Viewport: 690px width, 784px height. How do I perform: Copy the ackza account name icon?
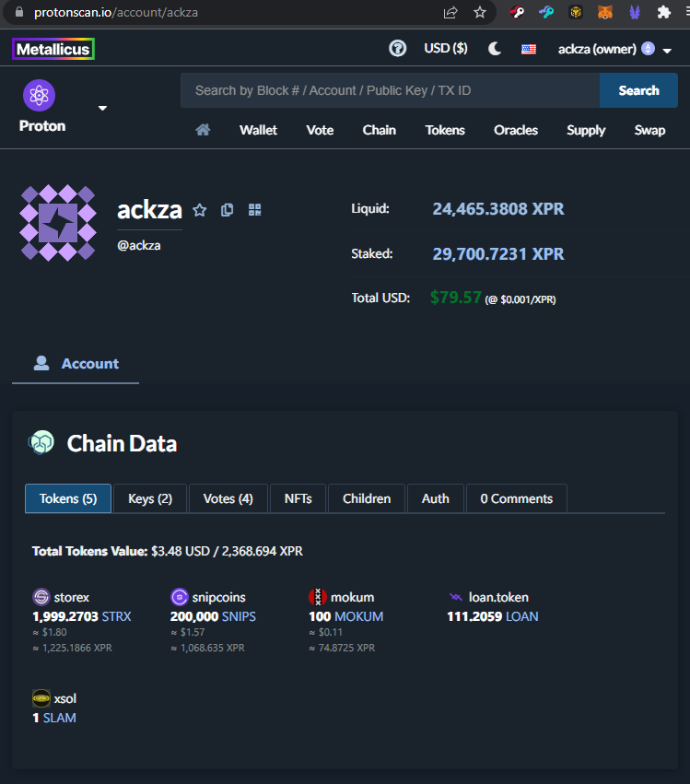(x=227, y=210)
